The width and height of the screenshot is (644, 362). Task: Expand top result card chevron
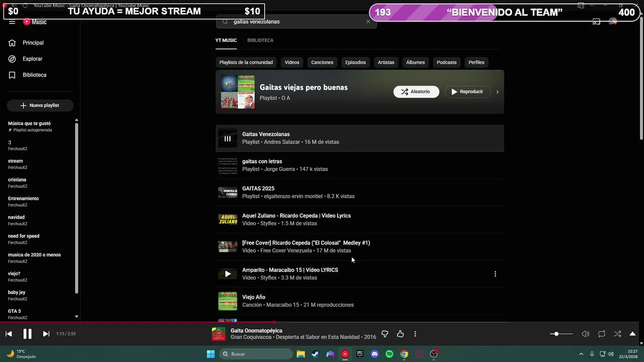tap(497, 92)
